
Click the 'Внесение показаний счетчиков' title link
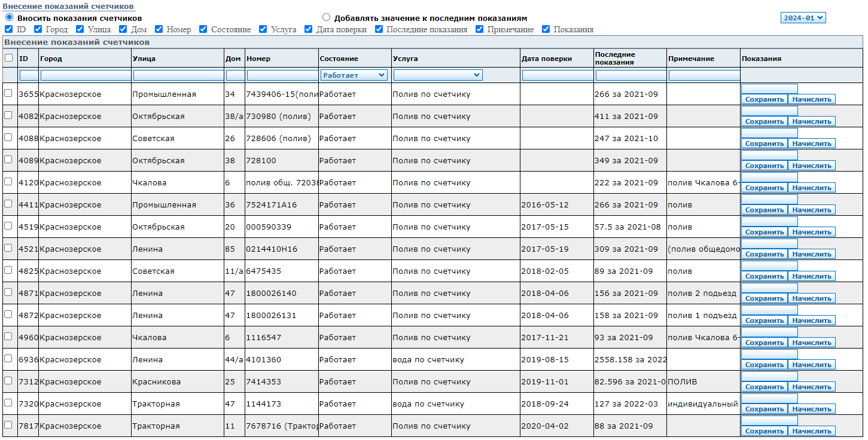coord(68,7)
